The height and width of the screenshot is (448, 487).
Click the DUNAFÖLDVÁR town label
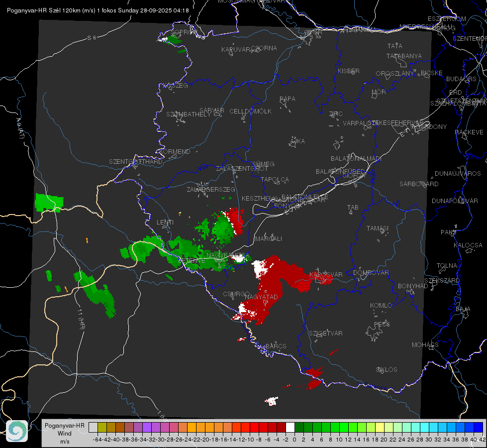pos(455,201)
